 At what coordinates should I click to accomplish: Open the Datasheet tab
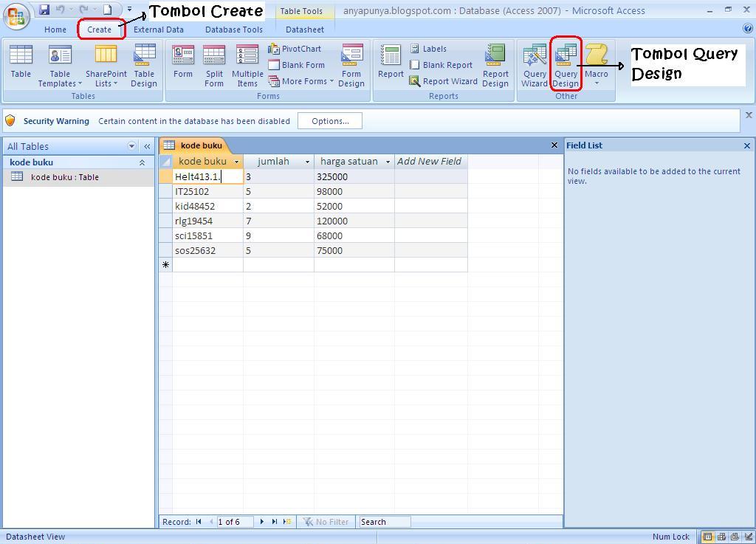pyautogui.click(x=305, y=30)
